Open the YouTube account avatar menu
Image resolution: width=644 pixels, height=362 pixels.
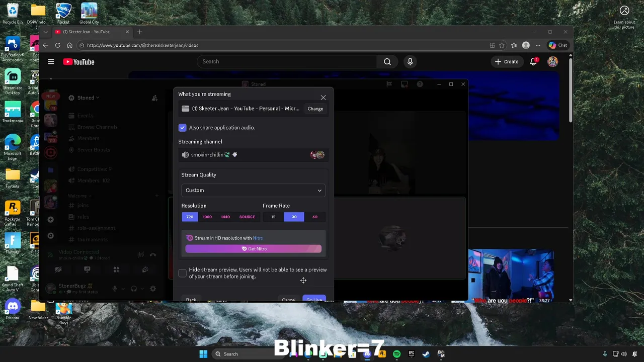pyautogui.click(x=553, y=61)
